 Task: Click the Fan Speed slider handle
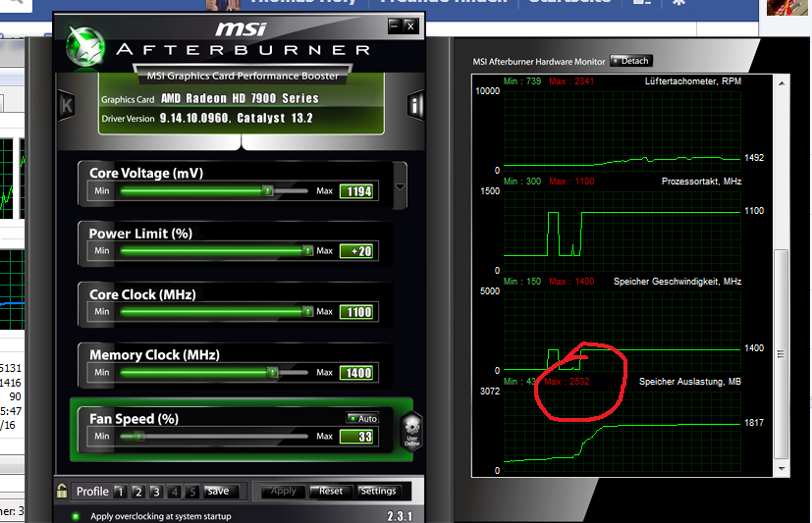[x=137, y=436]
